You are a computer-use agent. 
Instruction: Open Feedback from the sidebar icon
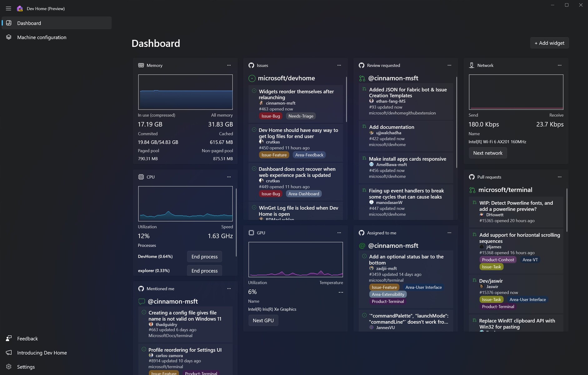tap(8, 338)
